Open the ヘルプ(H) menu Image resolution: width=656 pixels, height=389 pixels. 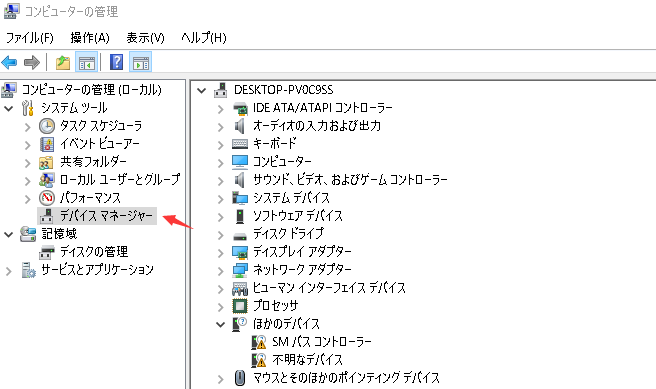tap(204, 38)
